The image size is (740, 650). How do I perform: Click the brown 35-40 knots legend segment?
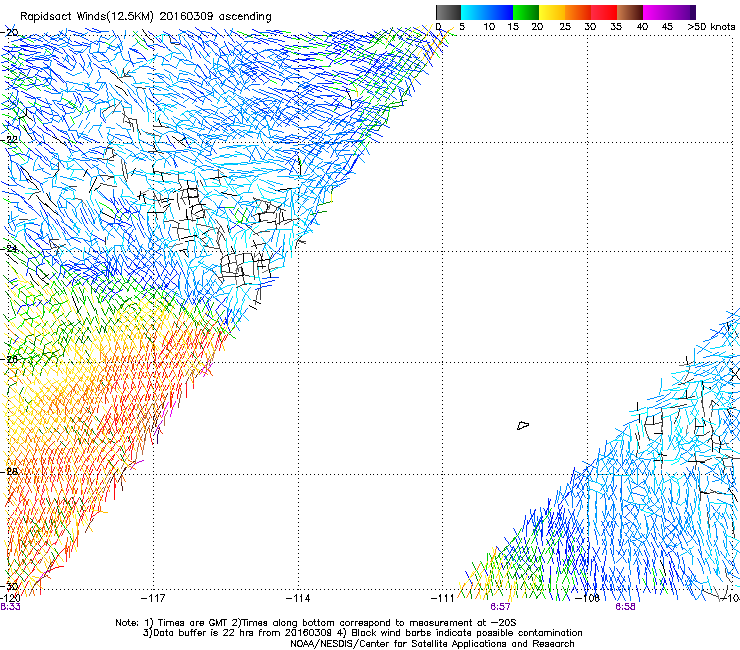(x=630, y=12)
